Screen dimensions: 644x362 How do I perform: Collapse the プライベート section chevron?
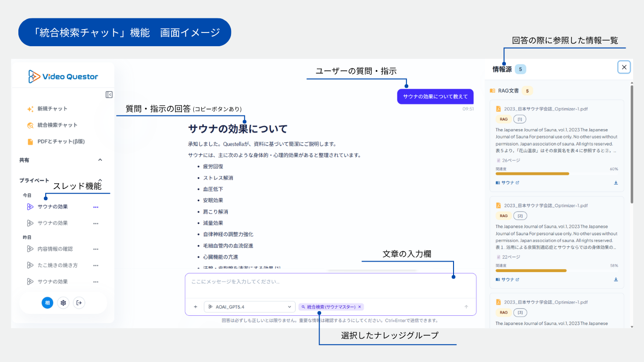100,180
